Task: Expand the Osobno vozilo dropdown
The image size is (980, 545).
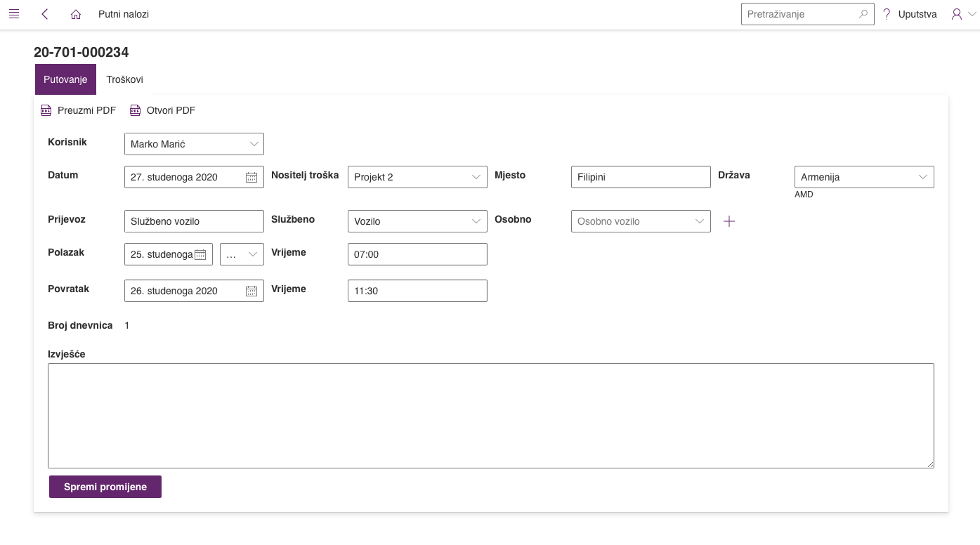Action: [700, 221]
